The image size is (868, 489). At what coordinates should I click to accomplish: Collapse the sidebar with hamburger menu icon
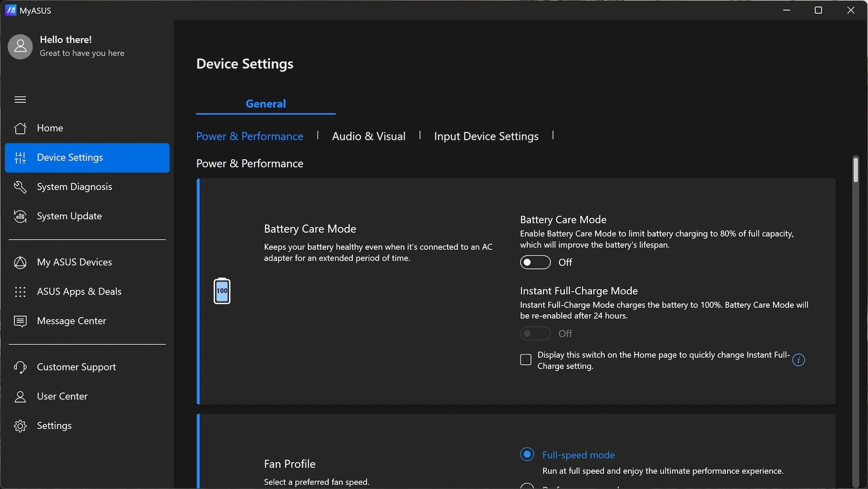(x=20, y=100)
